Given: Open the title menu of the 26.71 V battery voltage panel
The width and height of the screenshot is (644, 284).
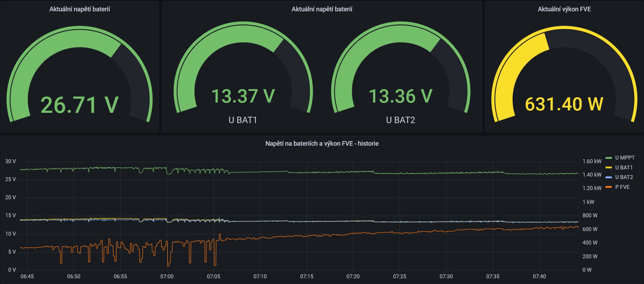Looking at the screenshot, I should pyautogui.click(x=80, y=9).
